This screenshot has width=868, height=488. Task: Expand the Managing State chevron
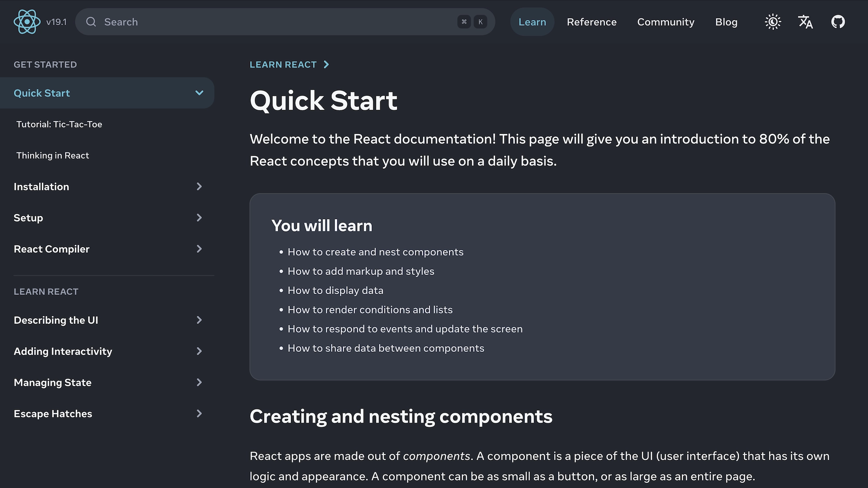pos(199,383)
